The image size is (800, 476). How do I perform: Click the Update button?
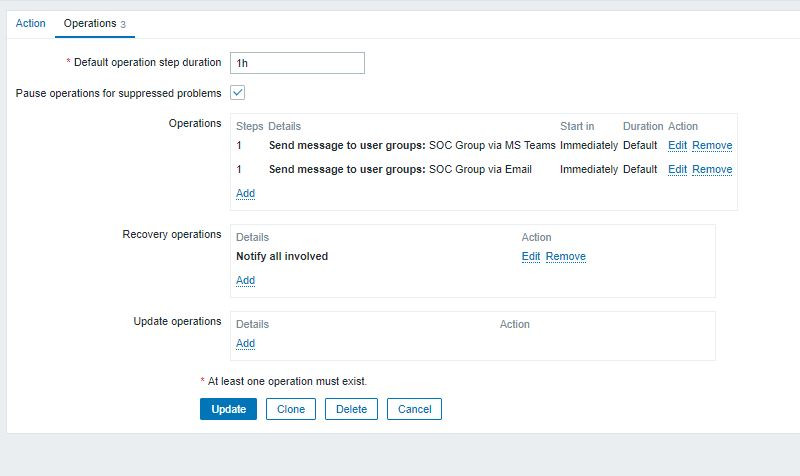tap(228, 409)
